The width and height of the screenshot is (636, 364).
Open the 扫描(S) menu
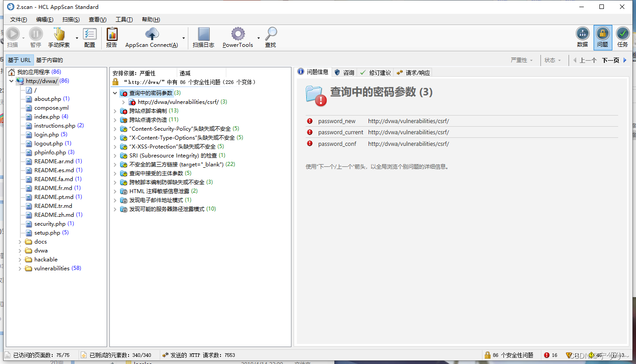[x=71, y=20]
